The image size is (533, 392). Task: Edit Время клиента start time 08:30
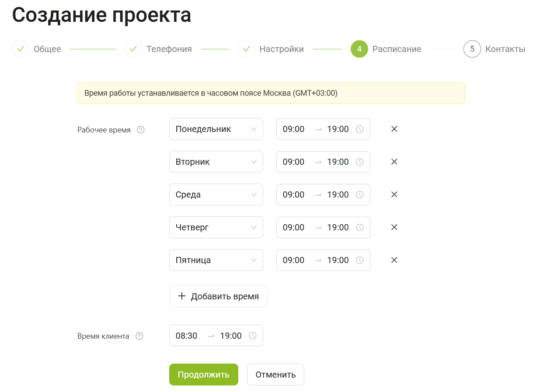pyautogui.click(x=187, y=336)
